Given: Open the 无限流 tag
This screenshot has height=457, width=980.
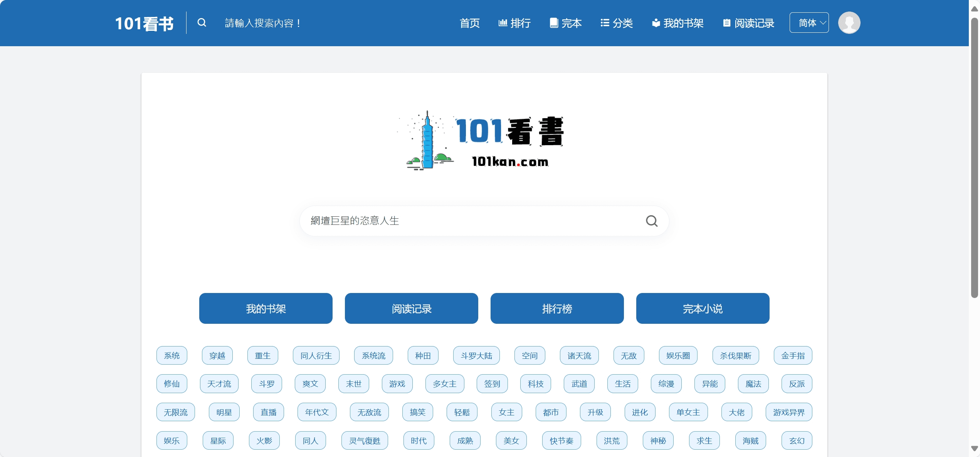Looking at the screenshot, I should (176, 412).
